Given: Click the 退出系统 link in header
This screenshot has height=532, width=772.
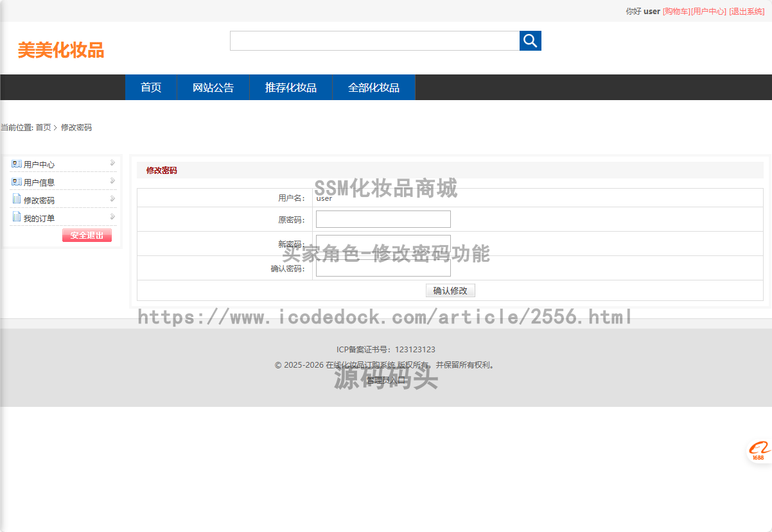Looking at the screenshot, I should click(746, 12).
